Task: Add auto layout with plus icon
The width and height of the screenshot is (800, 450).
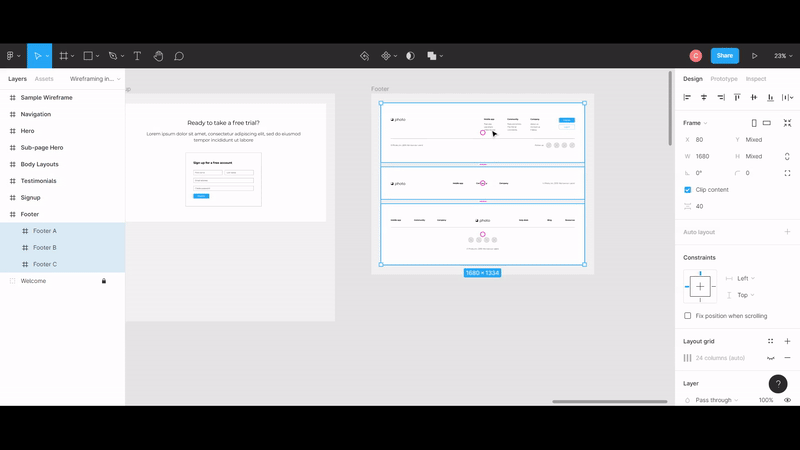Action: (787, 232)
